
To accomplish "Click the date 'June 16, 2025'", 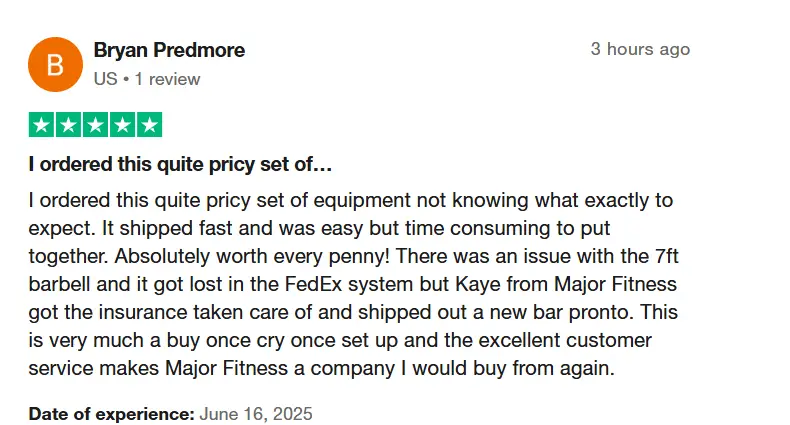I will 256,414.
